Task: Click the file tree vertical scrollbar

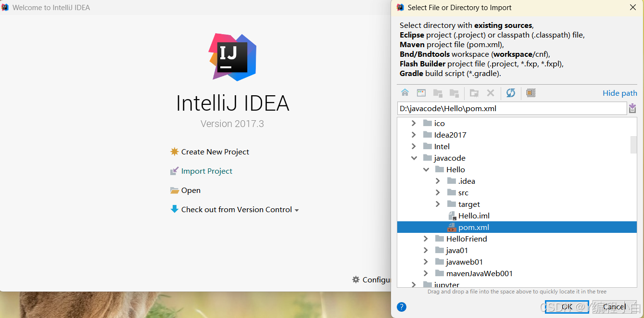Action: click(633, 144)
